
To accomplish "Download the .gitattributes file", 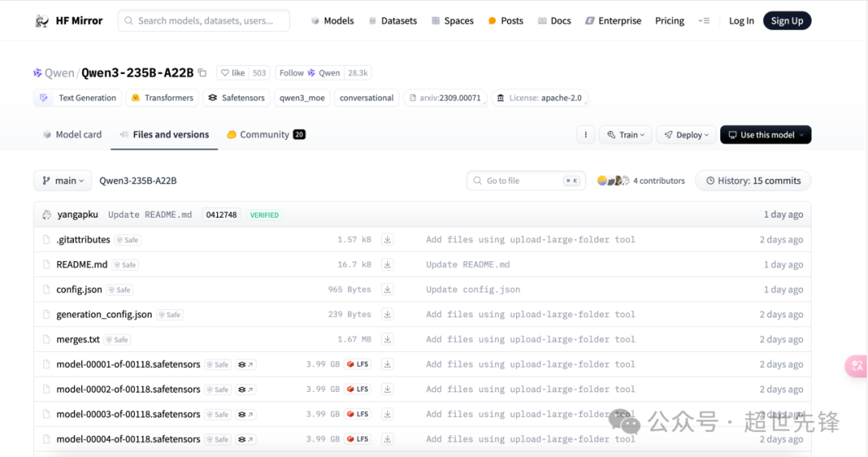I will coord(387,239).
